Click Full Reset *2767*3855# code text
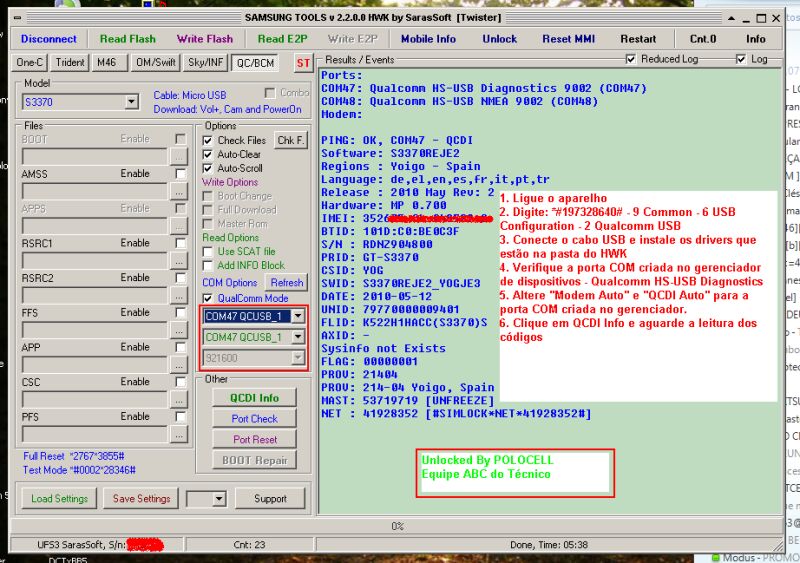Screen dimensions: 800x563 [x=73, y=456]
